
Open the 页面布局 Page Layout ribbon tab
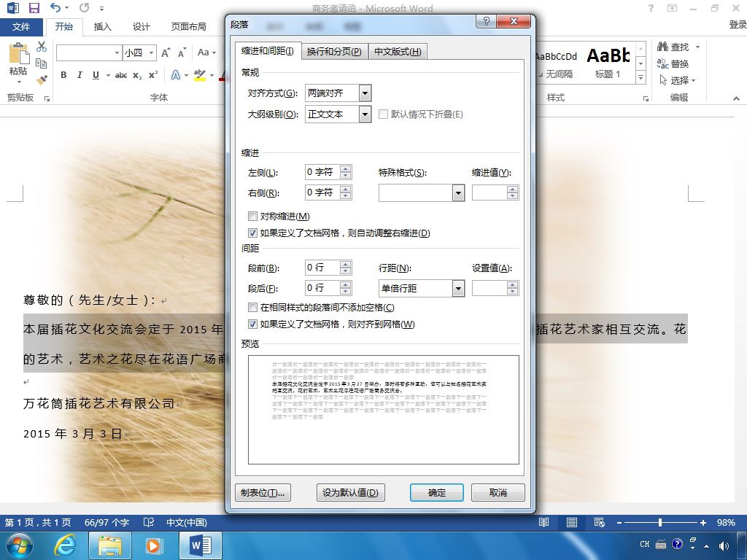coord(189,27)
